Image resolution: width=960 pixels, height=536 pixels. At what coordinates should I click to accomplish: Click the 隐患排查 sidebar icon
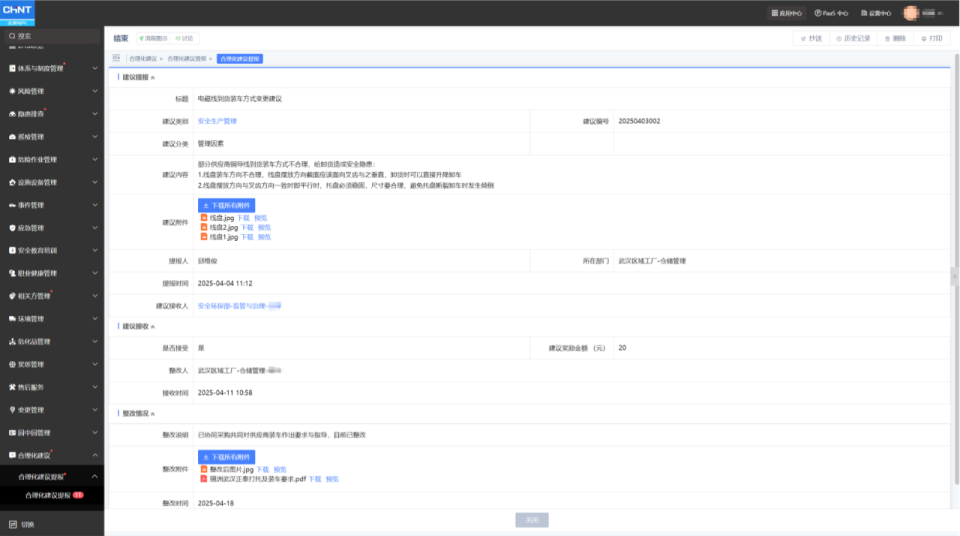[12, 114]
